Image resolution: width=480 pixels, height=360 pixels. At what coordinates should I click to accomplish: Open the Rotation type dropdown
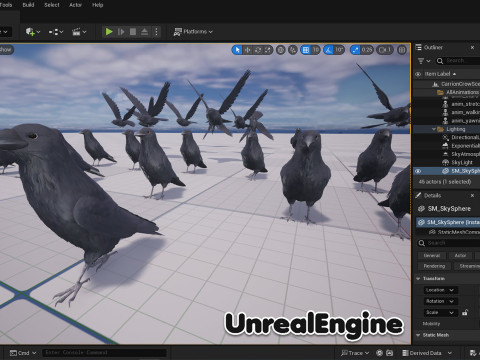[x=440, y=301]
